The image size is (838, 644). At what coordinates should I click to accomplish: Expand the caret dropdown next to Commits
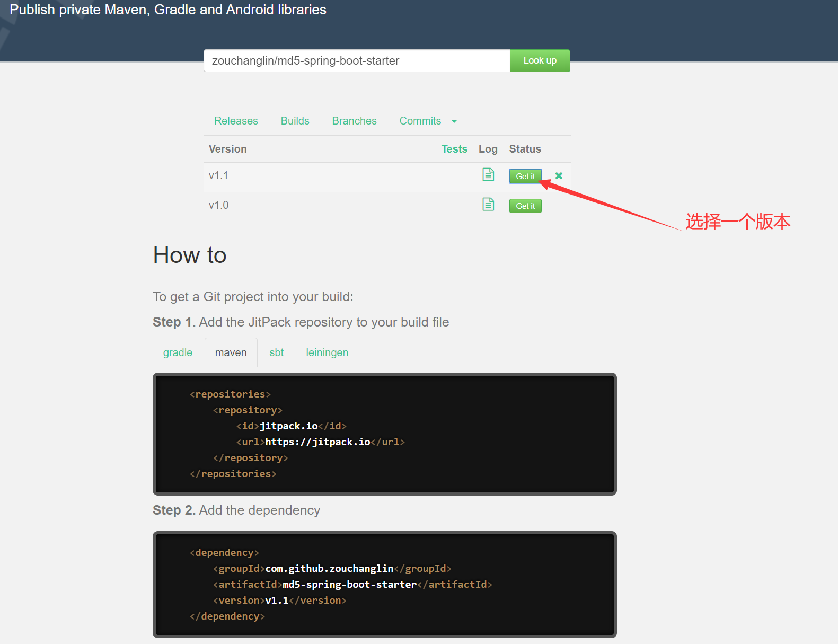pos(454,121)
